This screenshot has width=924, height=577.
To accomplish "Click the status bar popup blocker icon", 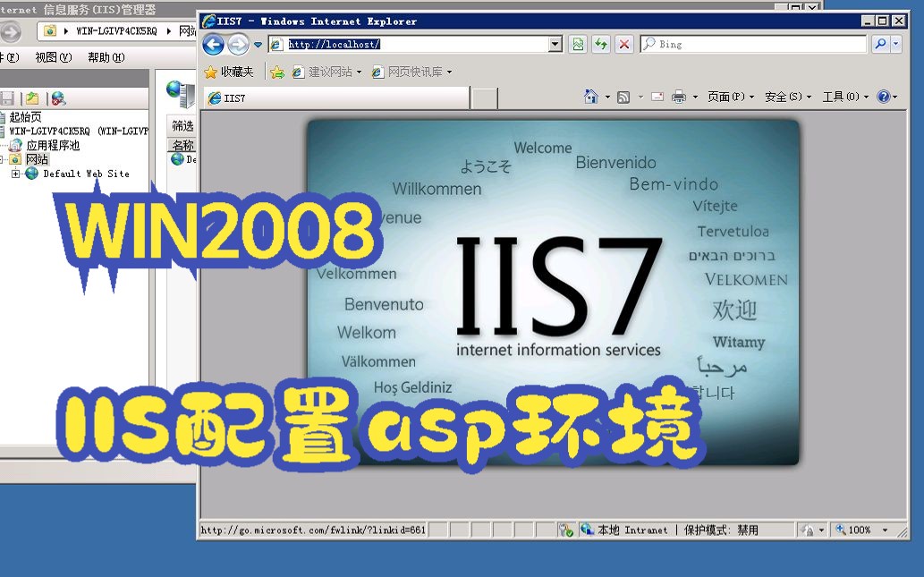I will 566,530.
